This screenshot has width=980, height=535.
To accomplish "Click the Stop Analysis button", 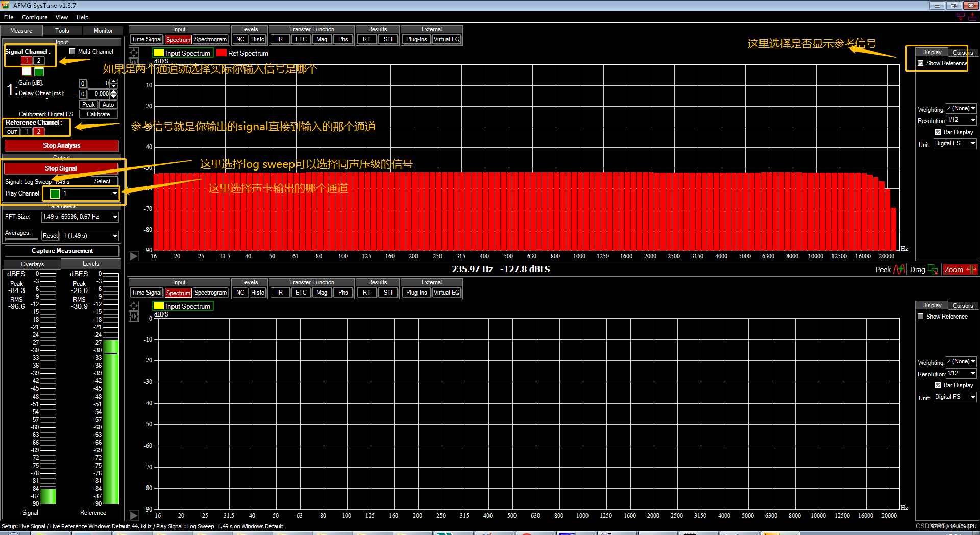I will (x=61, y=145).
